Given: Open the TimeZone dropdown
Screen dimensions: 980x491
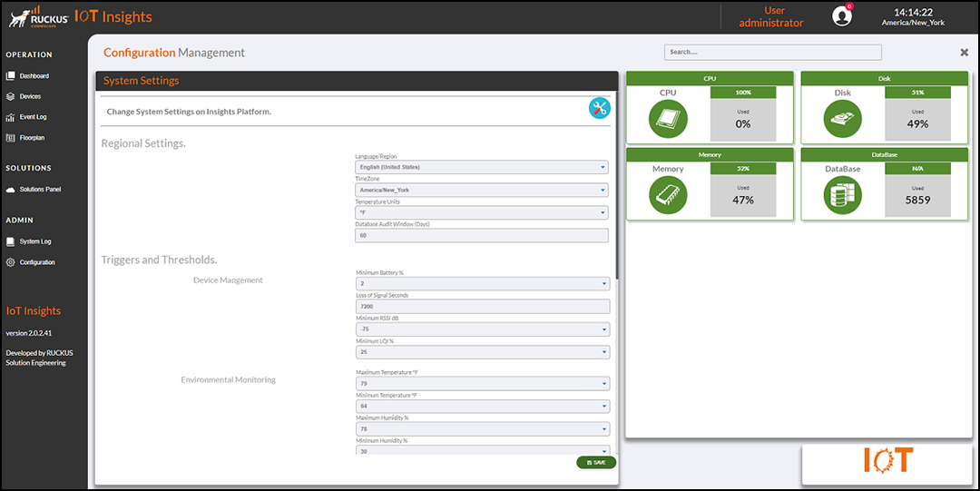Looking at the screenshot, I should 481,190.
